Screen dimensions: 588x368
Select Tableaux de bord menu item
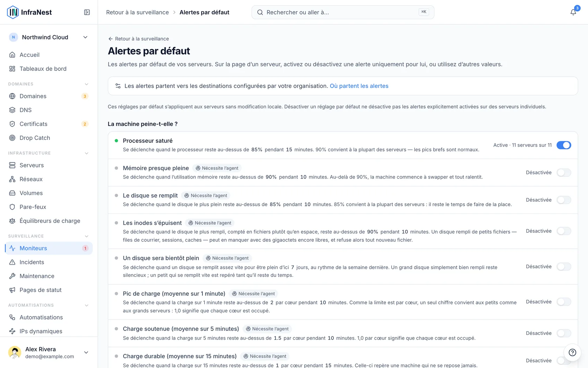[49, 69]
